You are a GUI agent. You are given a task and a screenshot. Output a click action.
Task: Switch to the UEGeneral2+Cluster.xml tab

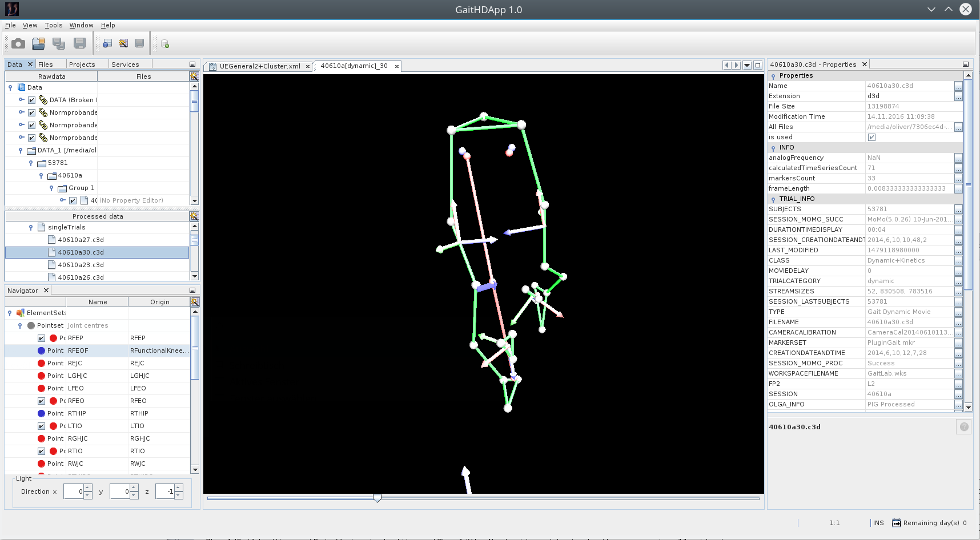click(x=259, y=66)
